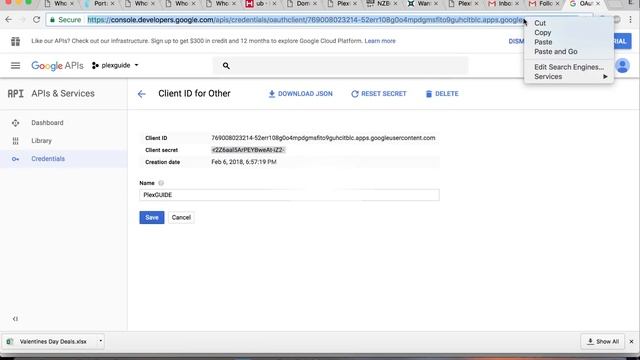Open the Google APIs hamburger menu

(16, 65)
